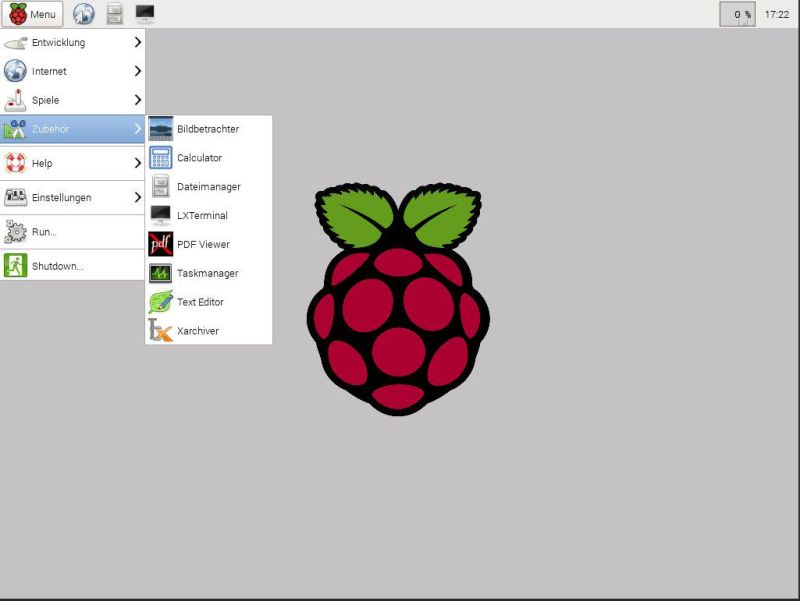Click the file manager icon in the panel

coord(112,14)
